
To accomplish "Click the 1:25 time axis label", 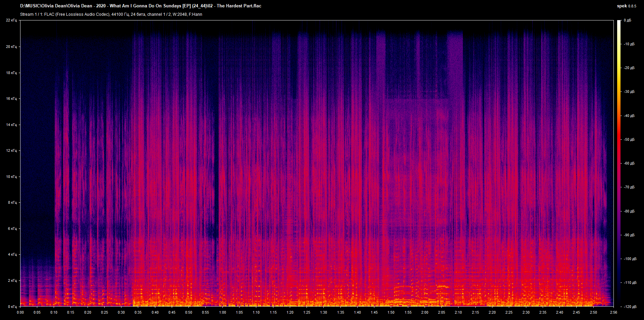I will (307, 312).
